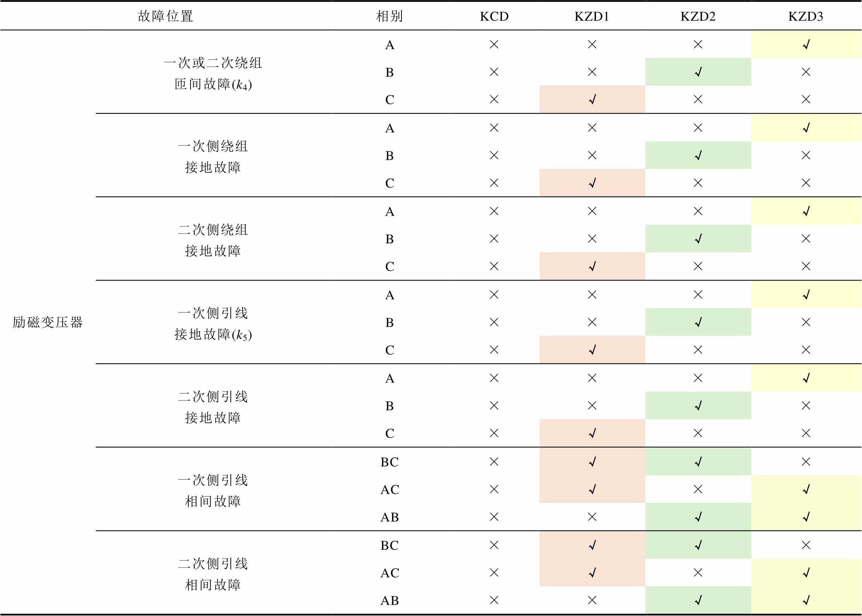Click the KZD2 column header

(x=698, y=16)
